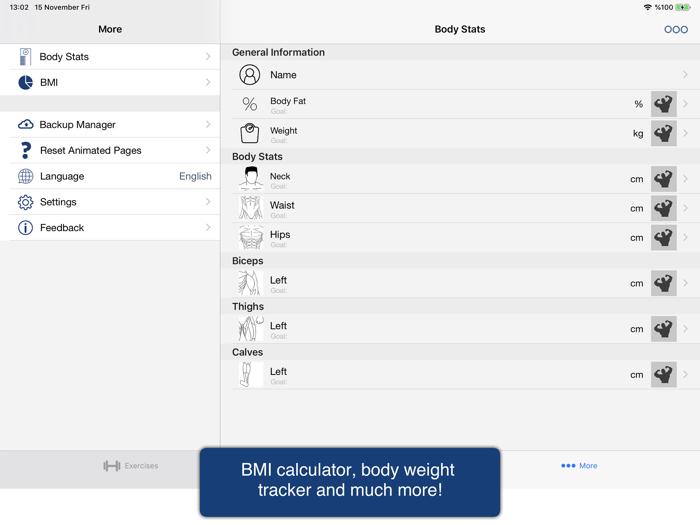The width and height of the screenshot is (700, 525).
Task: Switch to the Exercises tab
Action: pos(131,466)
